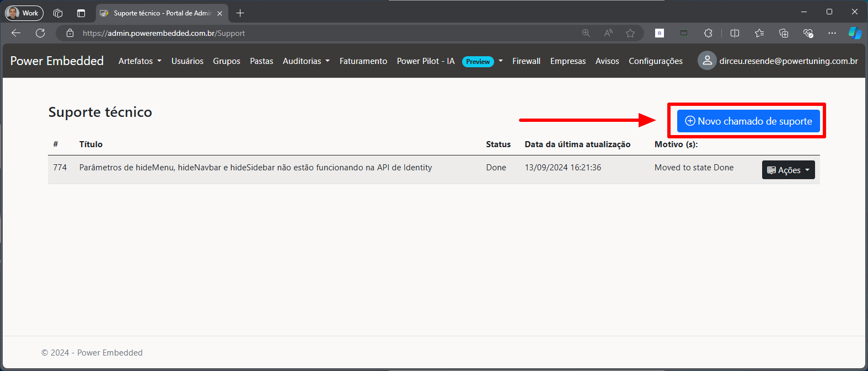Refresh the page with reload icon
868x371 pixels.
[x=40, y=33]
